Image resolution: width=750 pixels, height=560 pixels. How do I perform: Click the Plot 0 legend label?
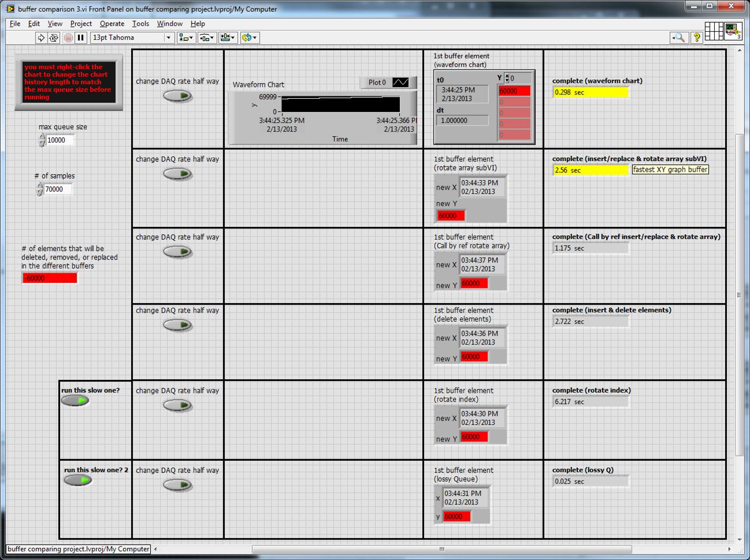click(377, 83)
